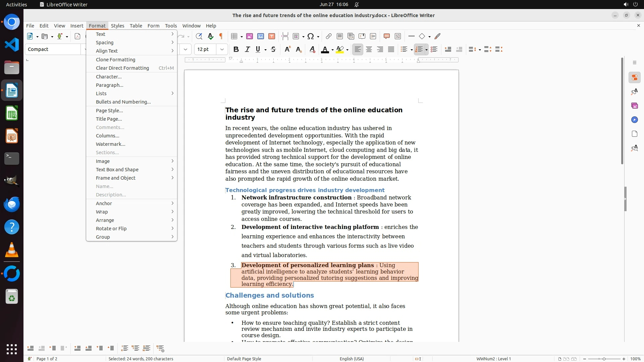
Task: Click the zoom slider in status bar
Action: point(604,359)
